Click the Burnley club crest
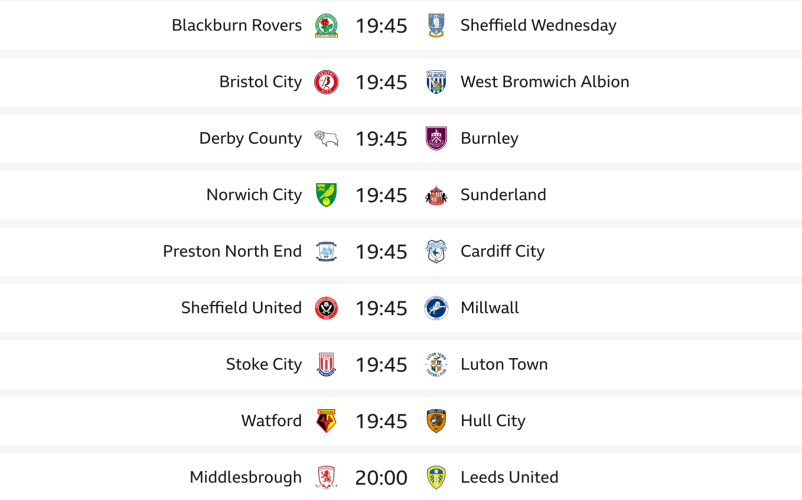Image resolution: width=802 pixels, height=500 pixels. click(436, 139)
